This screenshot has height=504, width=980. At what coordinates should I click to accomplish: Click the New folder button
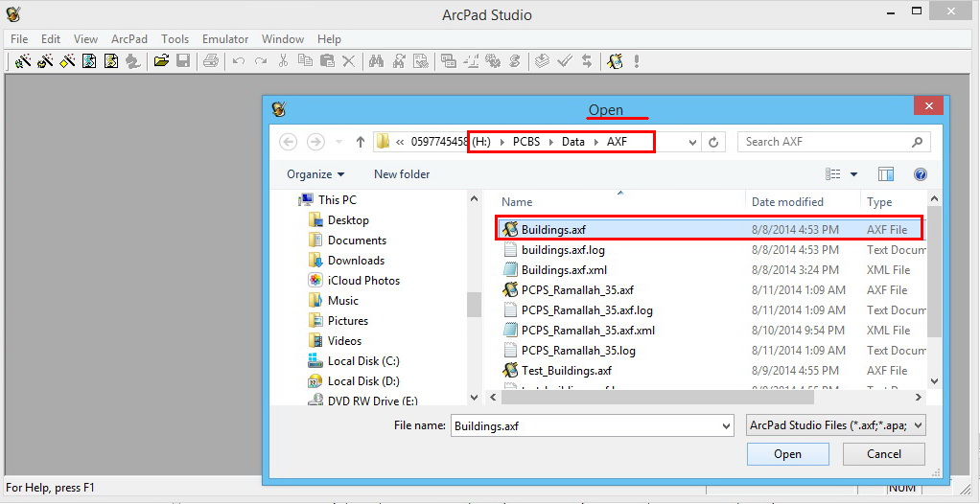[402, 174]
